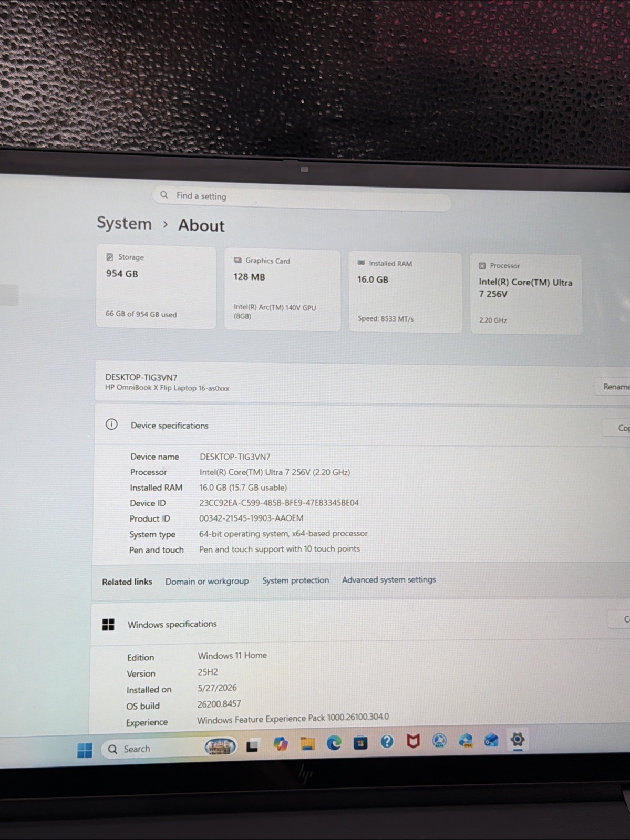630x840 pixels.
Task: Click the Version value 25H2
Action: pos(208,672)
